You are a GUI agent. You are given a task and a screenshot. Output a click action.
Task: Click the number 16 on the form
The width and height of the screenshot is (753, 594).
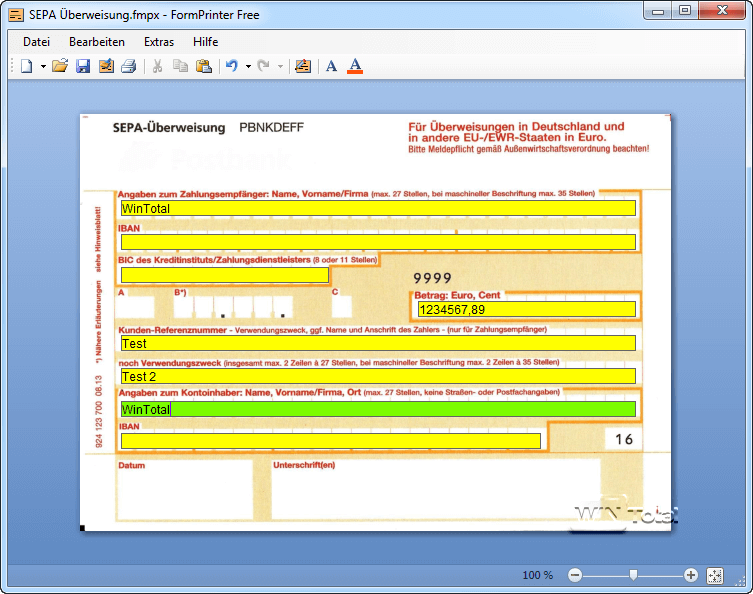(624, 439)
